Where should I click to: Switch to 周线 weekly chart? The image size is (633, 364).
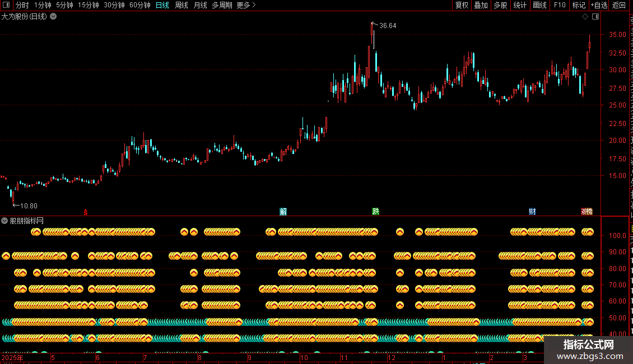(181, 5)
